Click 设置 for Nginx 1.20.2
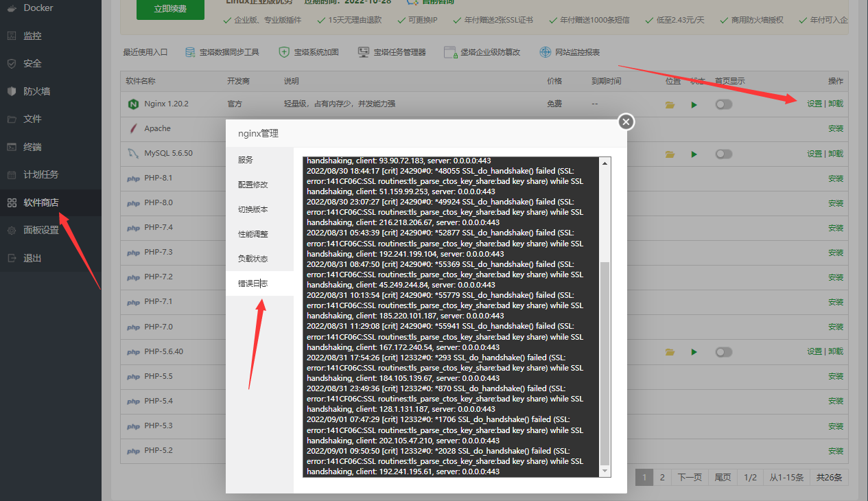Viewport: 868px width, 501px height. [814, 104]
